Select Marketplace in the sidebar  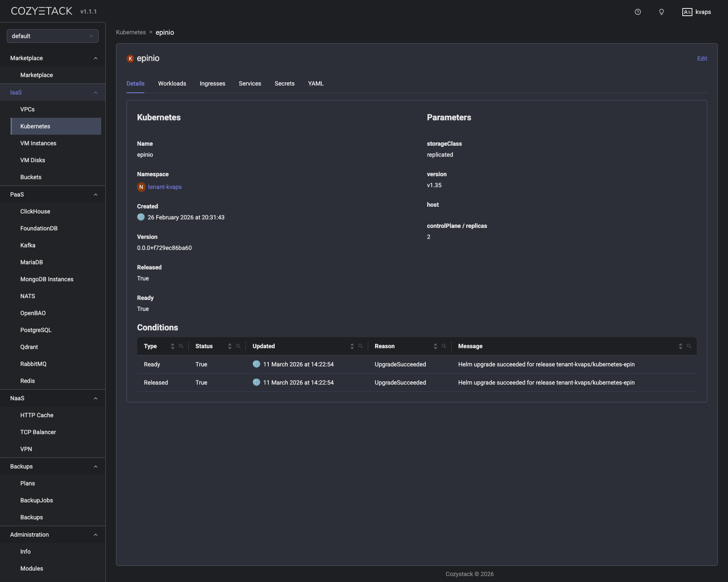pyautogui.click(x=36, y=75)
